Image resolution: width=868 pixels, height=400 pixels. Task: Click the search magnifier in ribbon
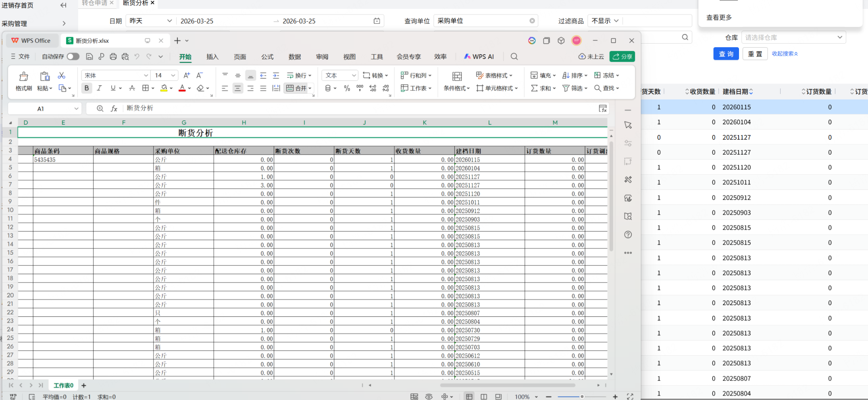[514, 57]
